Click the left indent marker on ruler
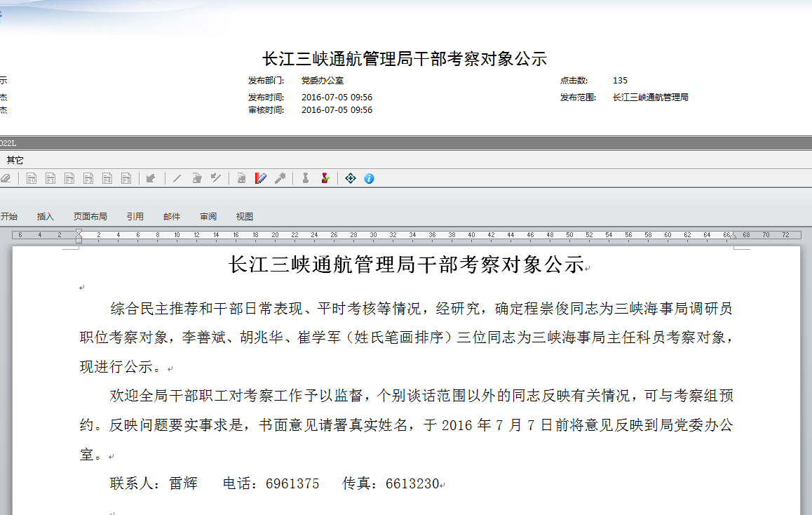 pos(79,236)
